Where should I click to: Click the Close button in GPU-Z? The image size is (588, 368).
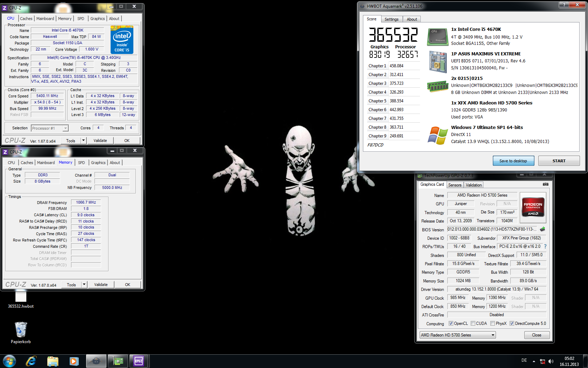[x=537, y=335]
